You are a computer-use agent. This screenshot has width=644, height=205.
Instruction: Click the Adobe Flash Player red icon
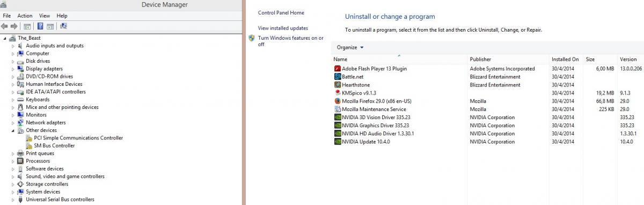[338, 69]
